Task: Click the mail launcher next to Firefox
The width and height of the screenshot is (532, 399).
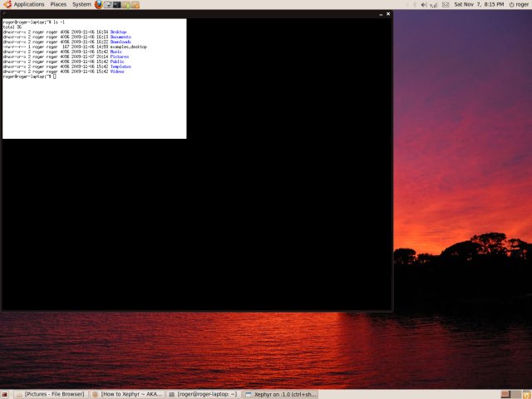Action: pyautogui.click(x=108, y=5)
